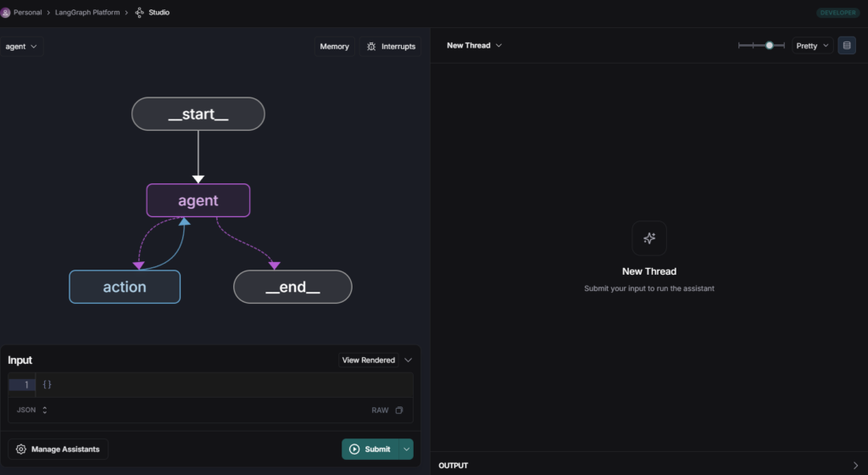This screenshot has height=475, width=868.
Task: Click the Personal profile avatar icon
Action: pyautogui.click(x=5, y=12)
